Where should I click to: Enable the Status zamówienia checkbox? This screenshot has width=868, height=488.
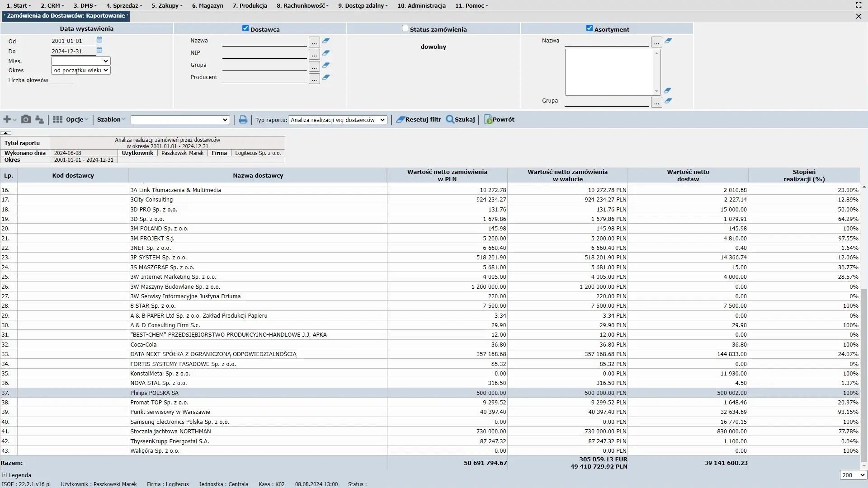[x=405, y=28]
